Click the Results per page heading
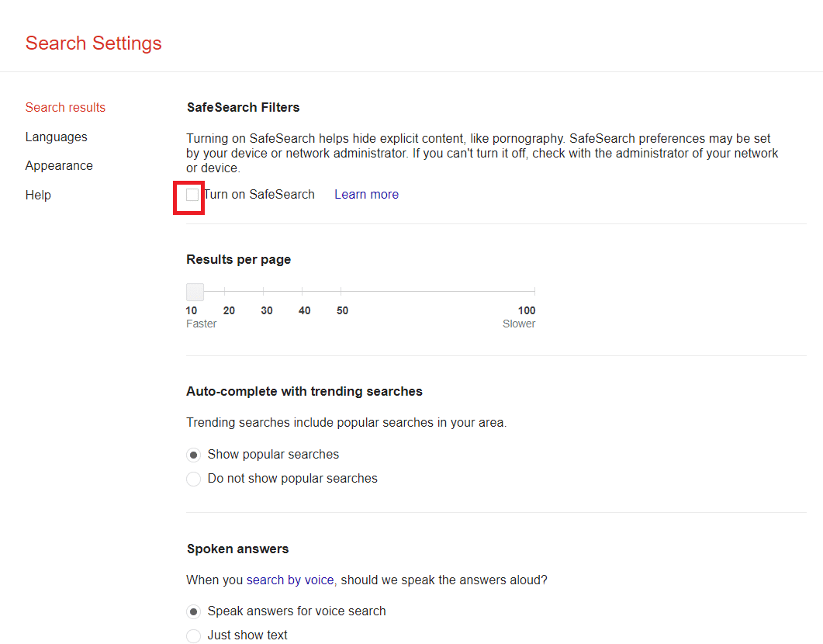The height and width of the screenshot is (644, 823). pos(238,259)
